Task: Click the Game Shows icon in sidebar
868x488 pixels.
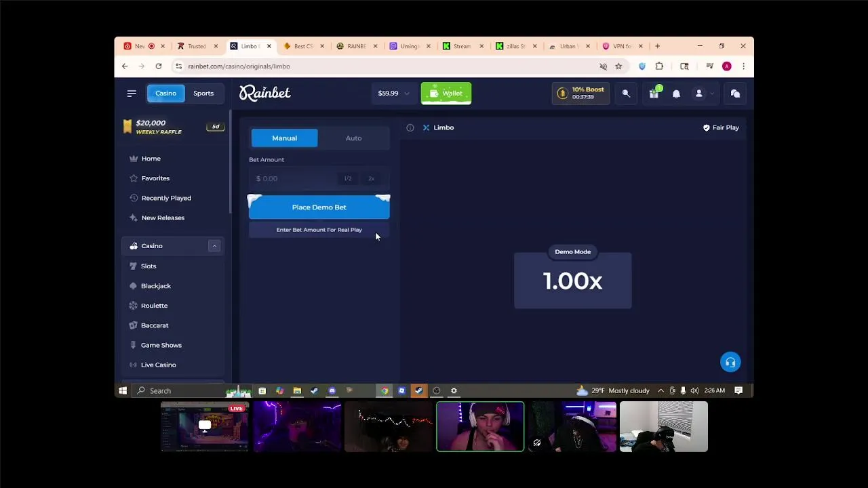Action: [x=134, y=345]
